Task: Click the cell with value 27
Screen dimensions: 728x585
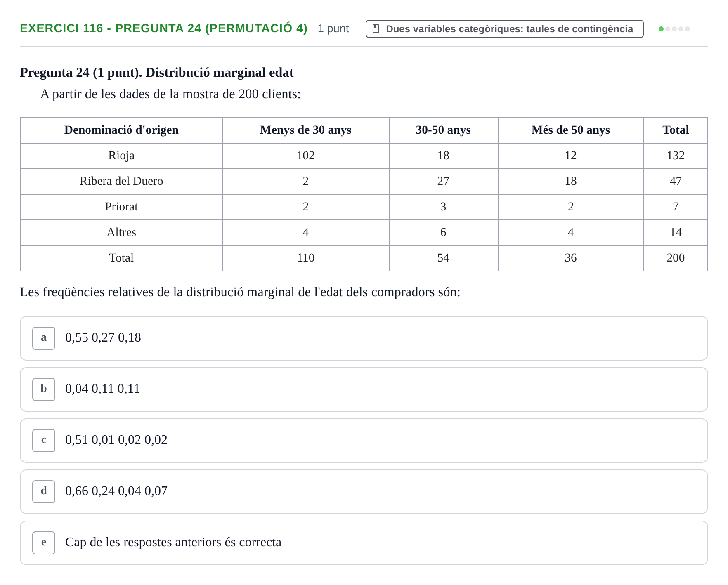Action: pyautogui.click(x=443, y=181)
